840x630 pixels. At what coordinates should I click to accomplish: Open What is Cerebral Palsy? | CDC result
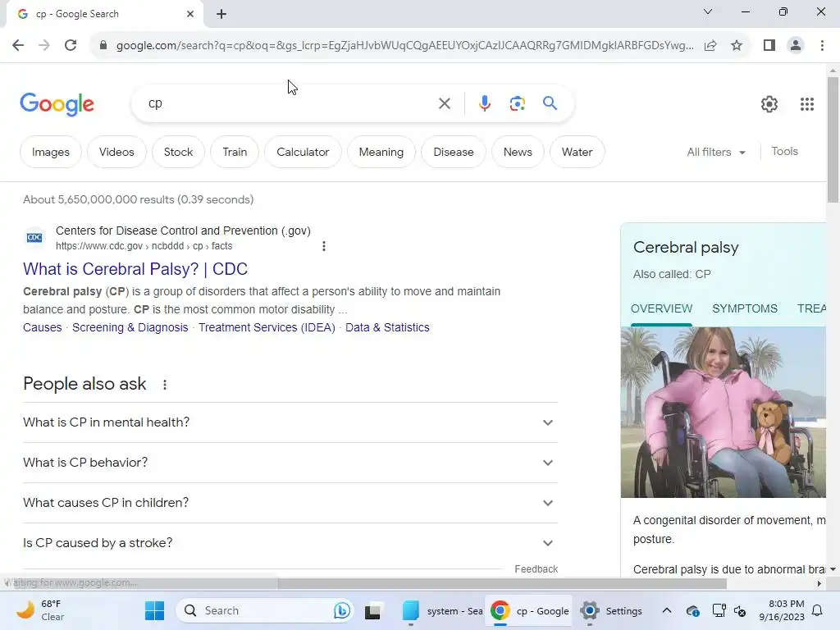(x=135, y=269)
